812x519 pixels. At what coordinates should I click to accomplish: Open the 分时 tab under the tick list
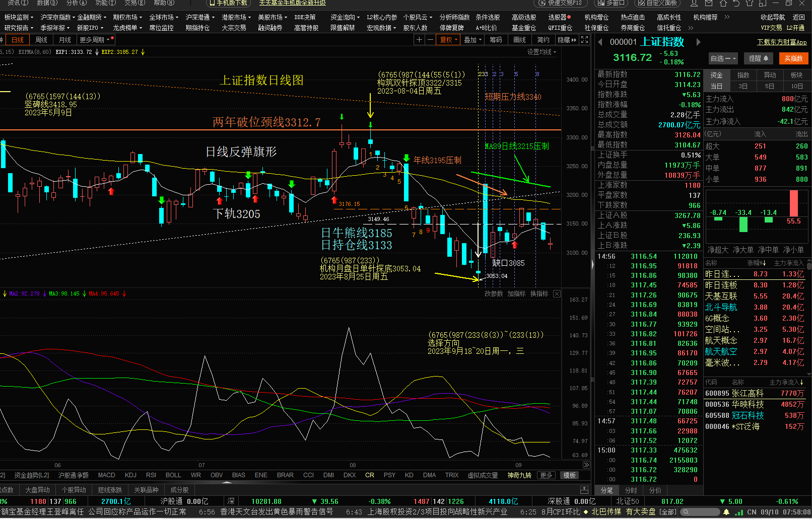pyautogui.click(x=631, y=490)
